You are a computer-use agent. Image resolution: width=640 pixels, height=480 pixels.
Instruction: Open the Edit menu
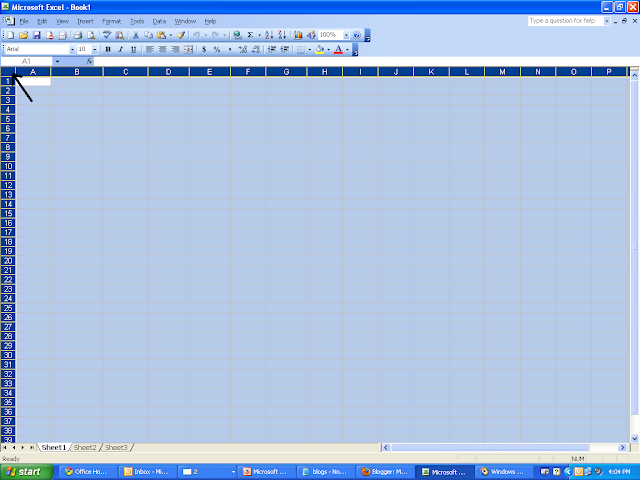coord(42,21)
